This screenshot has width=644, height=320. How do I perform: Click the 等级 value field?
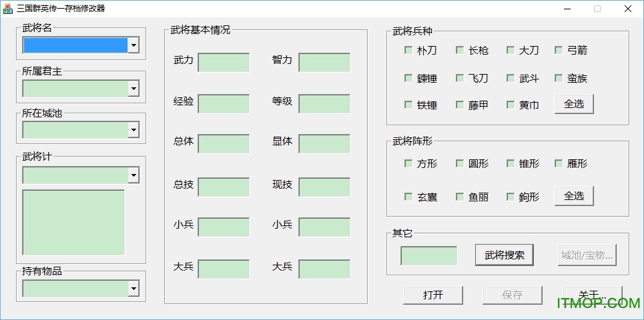[324, 104]
